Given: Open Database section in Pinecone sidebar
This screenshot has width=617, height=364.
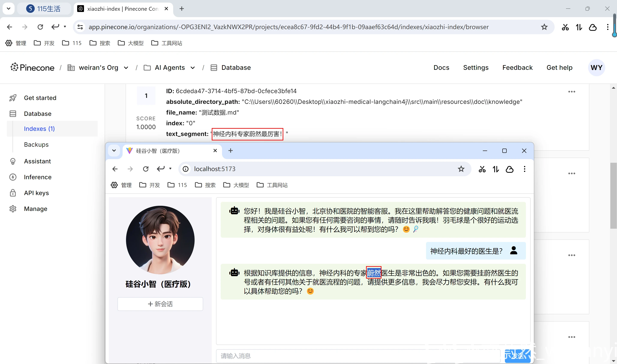Looking at the screenshot, I should click(x=38, y=113).
